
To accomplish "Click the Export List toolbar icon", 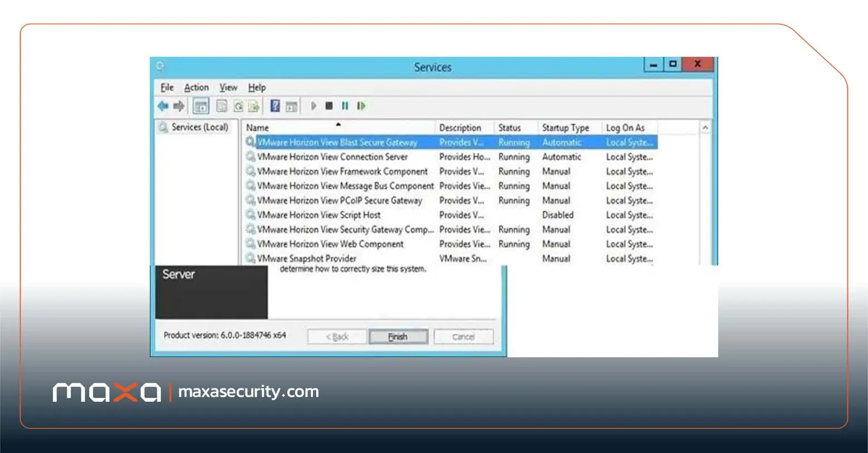I will click(254, 106).
